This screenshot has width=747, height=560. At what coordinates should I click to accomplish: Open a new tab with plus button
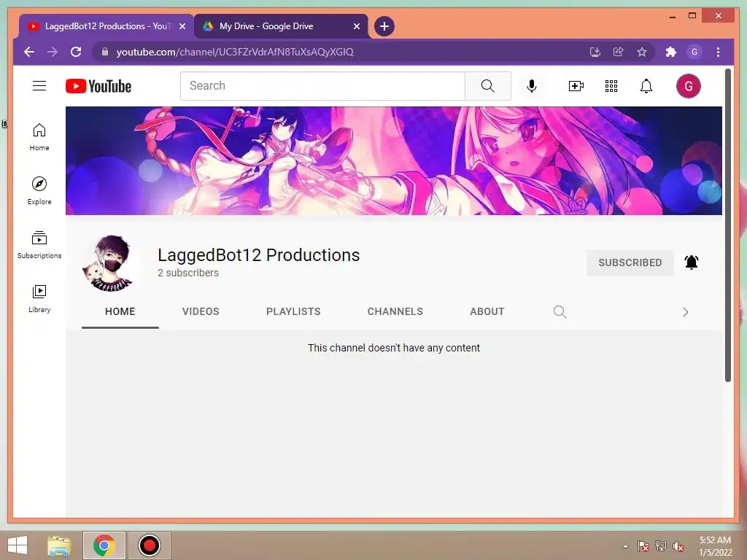[384, 26]
